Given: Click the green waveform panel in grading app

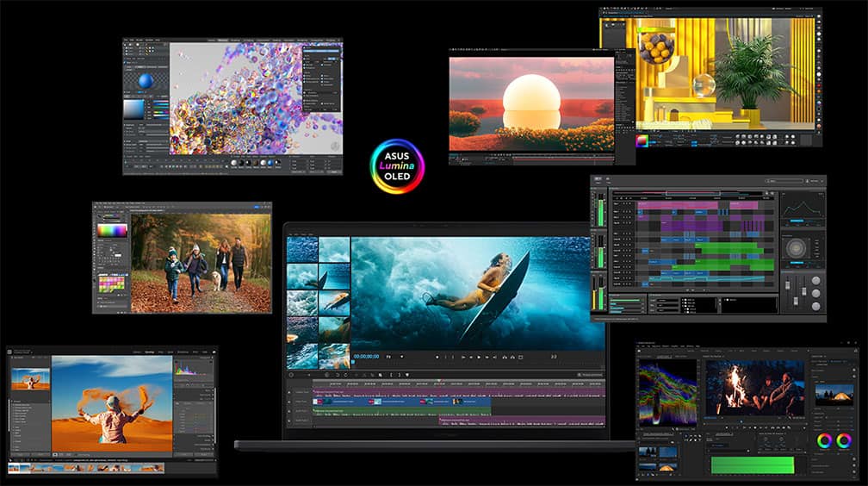Looking at the screenshot, I should click(751, 464).
